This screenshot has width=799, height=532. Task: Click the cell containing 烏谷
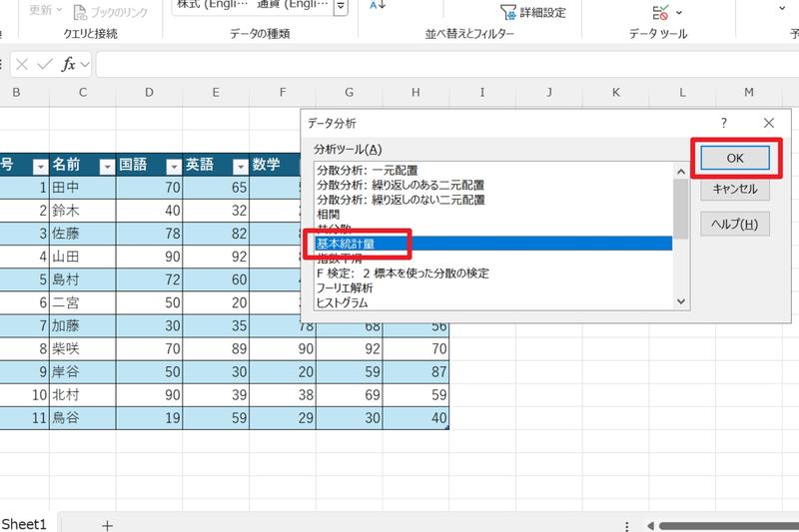point(83,418)
